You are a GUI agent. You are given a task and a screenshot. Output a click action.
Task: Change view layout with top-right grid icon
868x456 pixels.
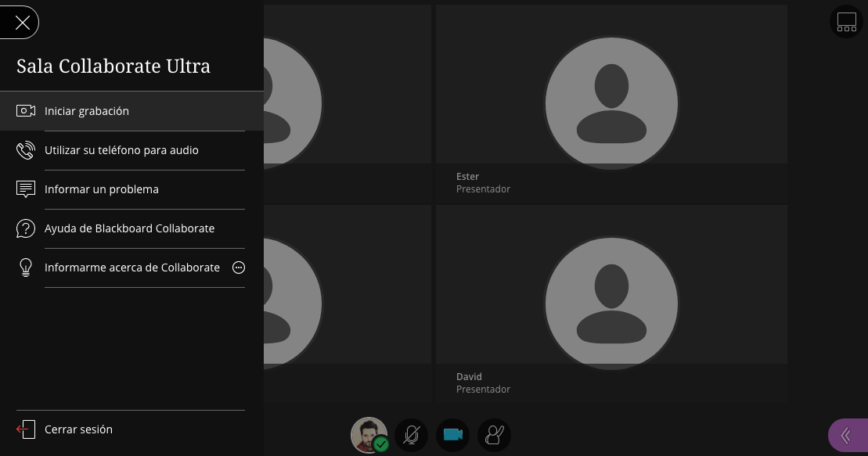tap(846, 22)
